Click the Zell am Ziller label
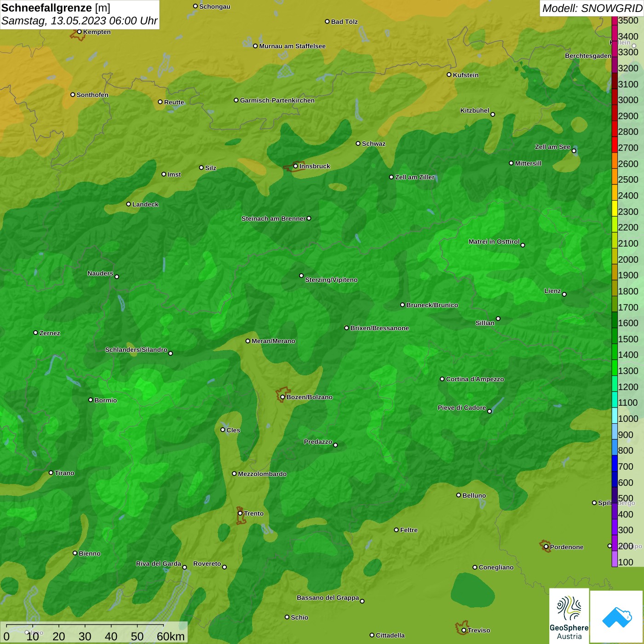Viewport: 644px width, 644px height. tap(415, 177)
